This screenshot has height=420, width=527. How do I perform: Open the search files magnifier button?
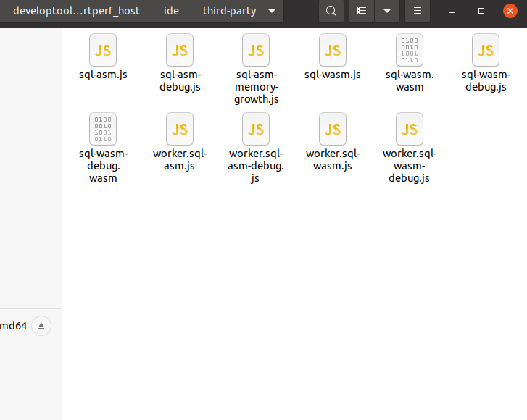pyautogui.click(x=331, y=11)
